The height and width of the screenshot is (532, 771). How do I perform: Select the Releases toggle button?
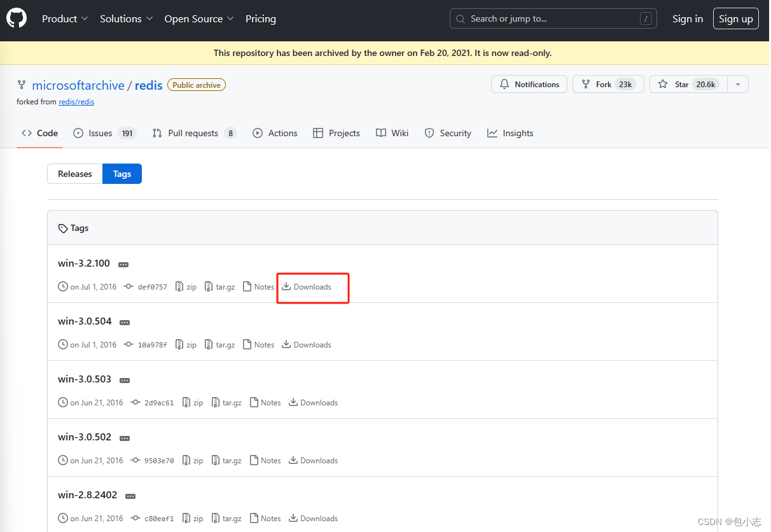tap(75, 174)
